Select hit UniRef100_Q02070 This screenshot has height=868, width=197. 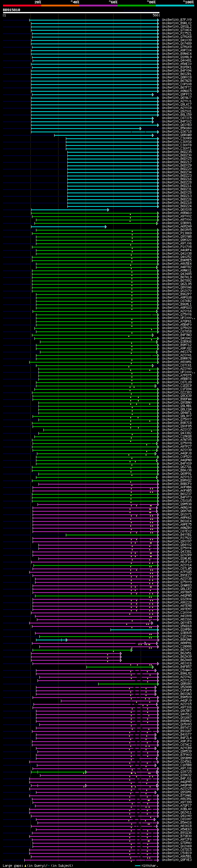[x=177, y=291]
